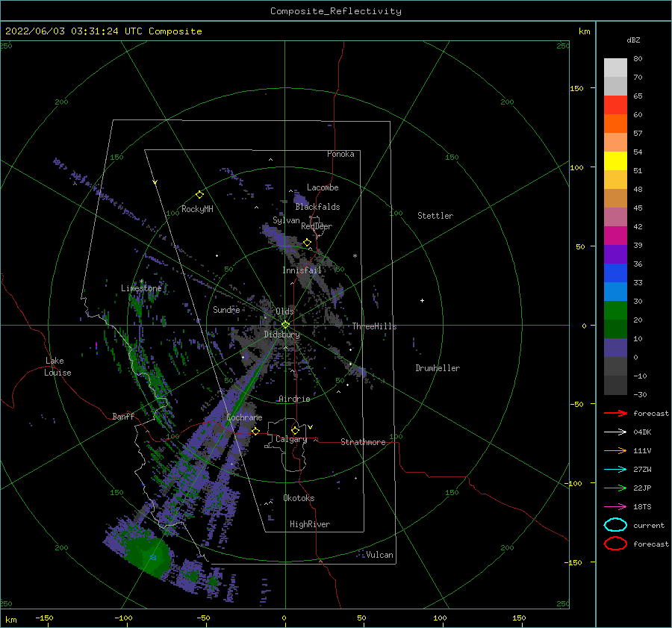Click the Stettler city label

pyautogui.click(x=435, y=216)
